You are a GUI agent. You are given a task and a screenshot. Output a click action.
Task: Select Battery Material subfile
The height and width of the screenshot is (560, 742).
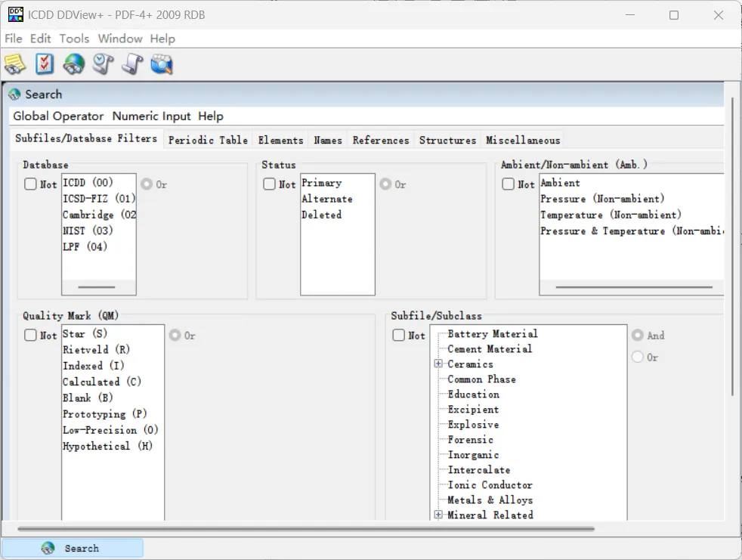click(493, 334)
